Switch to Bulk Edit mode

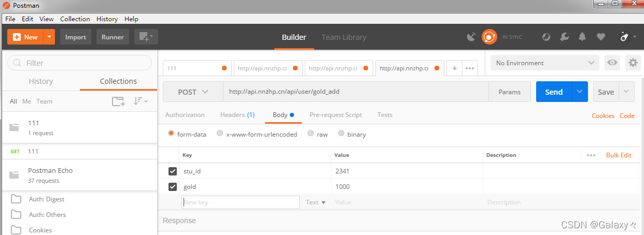[x=619, y=155]
